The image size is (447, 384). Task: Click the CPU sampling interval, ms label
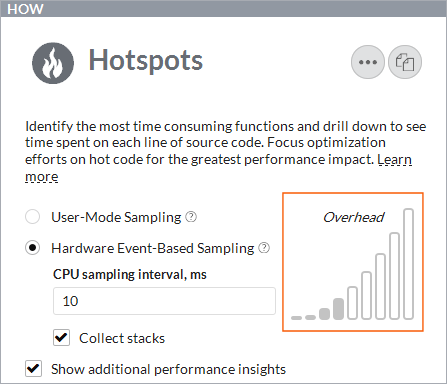coord(130,274)
